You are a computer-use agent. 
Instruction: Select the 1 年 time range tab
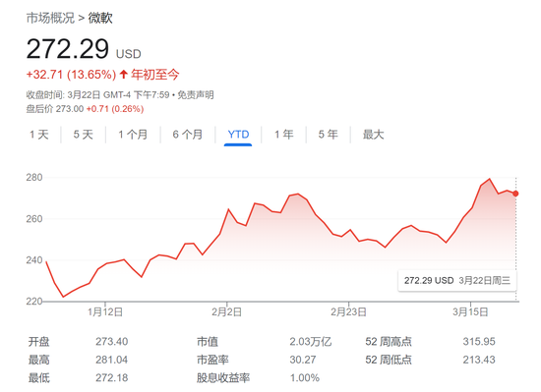coord(283,135)
